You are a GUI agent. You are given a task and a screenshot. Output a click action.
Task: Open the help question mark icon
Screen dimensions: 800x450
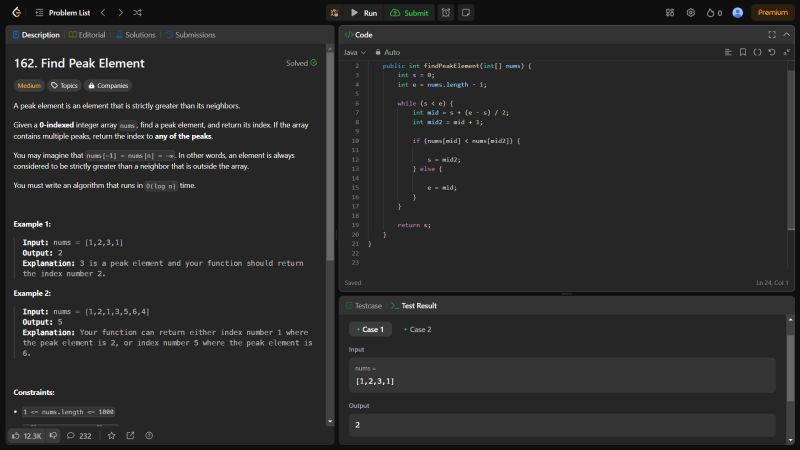(x=149, y=435)
